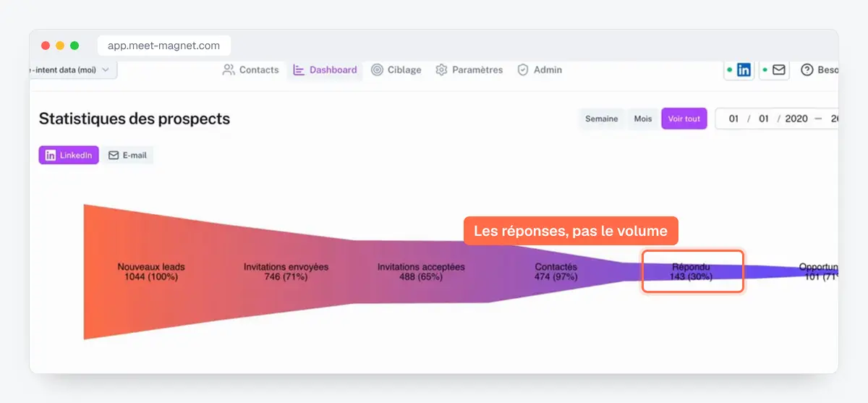Open the Contacts menu item
Screen dimensions: 868x403
(x=250, y=70)
